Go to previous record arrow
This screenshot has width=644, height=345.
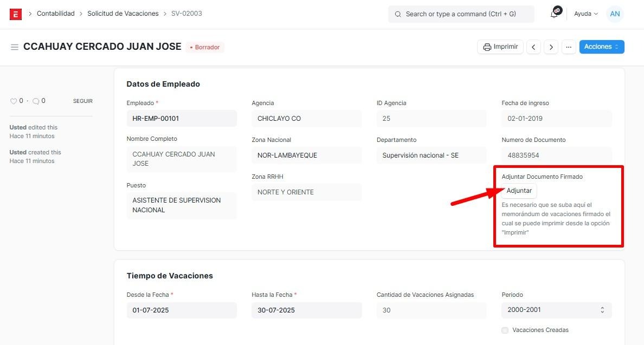pyautogui.click(x=533, y=47)
